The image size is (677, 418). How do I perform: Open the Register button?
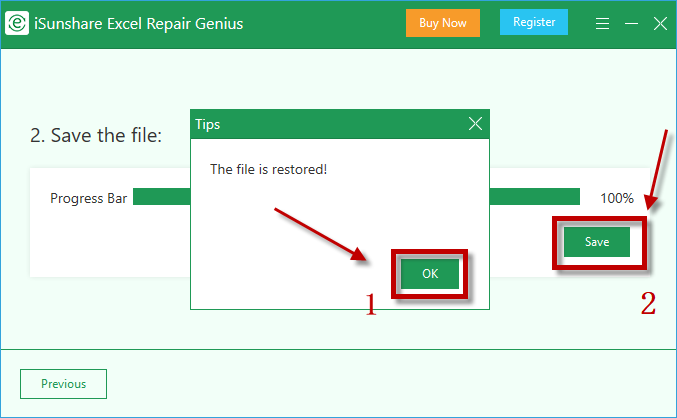point(534,22)
